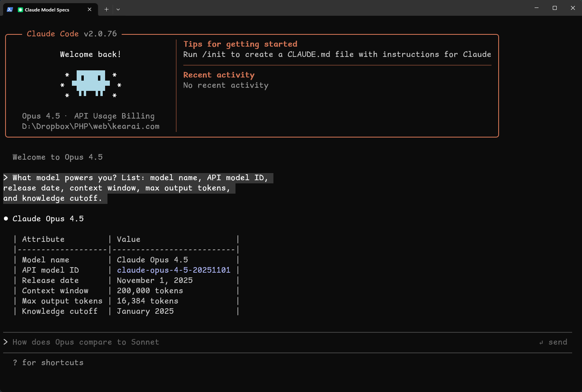Click 'Opus 4.5 · API Usage Billing' text

coord(89,116)
